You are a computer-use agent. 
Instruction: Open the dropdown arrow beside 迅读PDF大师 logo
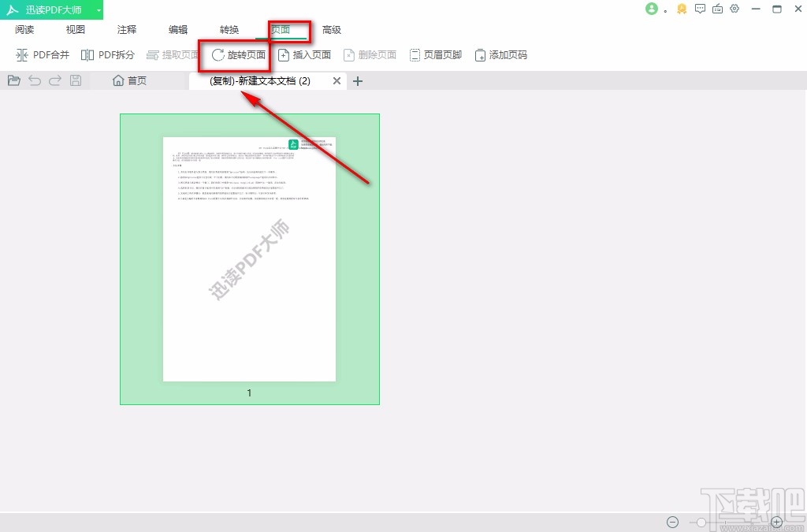pyautogui.click(x=98, y=9)
